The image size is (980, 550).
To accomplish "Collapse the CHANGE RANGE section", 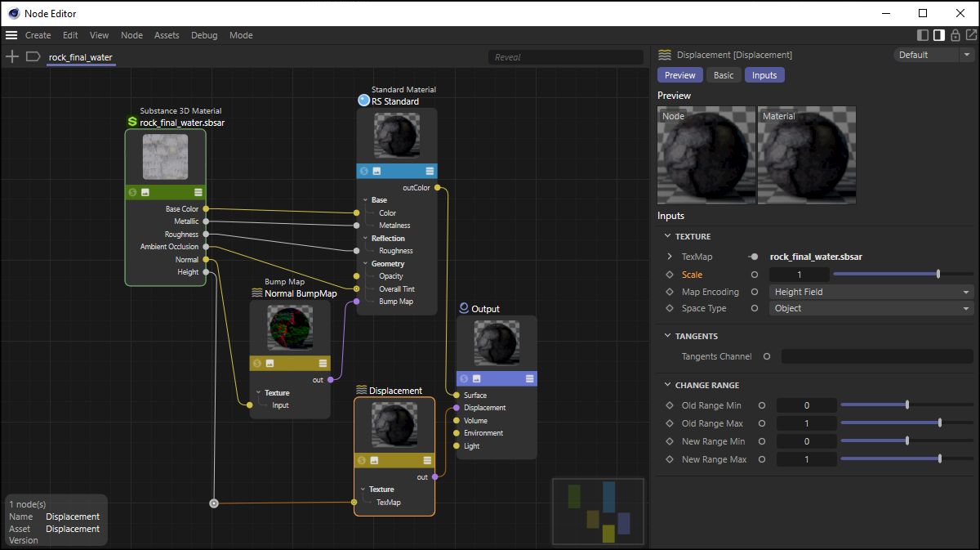I will click(x=666, y=385).
